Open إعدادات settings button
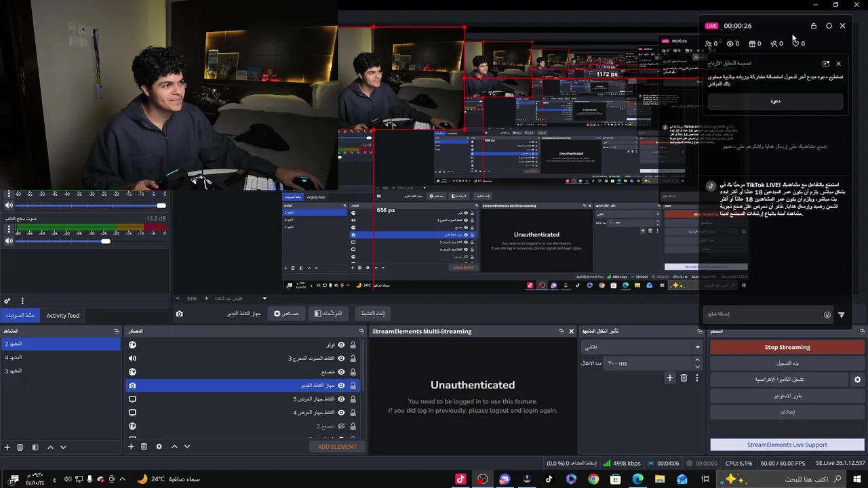Image resolution: width=868 pixels, height=488 pixels. pos(787,412)
